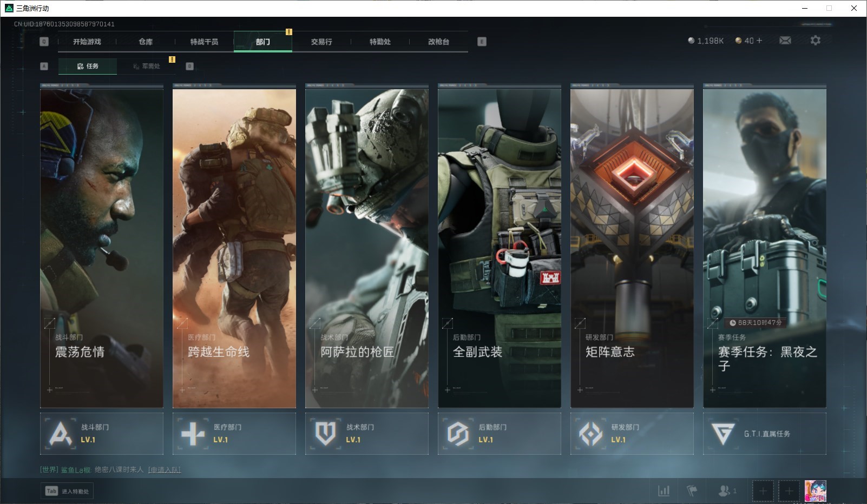Click the 医疗部门 LV.1 button
867x504 pixels.
tap(234, 434)
